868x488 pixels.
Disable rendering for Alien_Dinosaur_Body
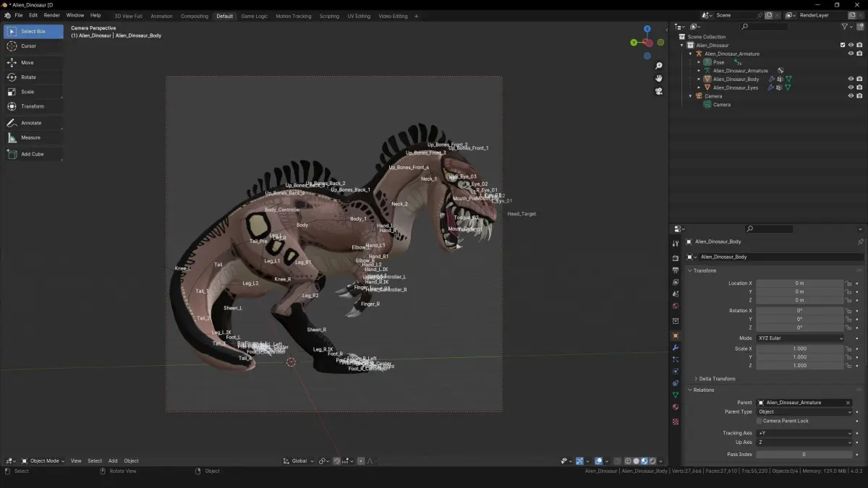[x=859, y=79]
